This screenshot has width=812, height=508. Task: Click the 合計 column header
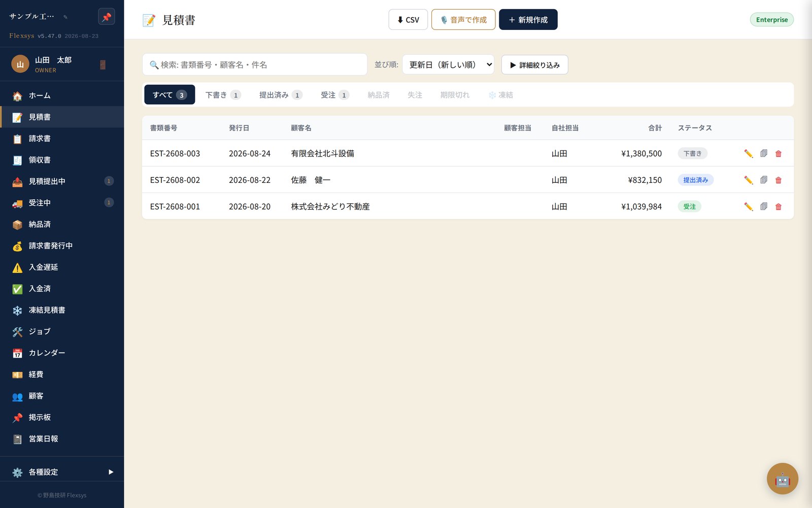click(655, 128)
